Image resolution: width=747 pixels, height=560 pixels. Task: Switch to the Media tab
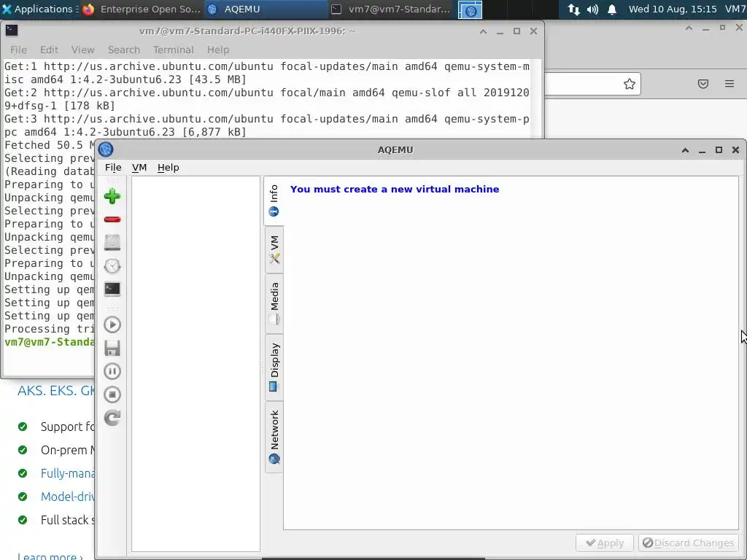(274, 303)
